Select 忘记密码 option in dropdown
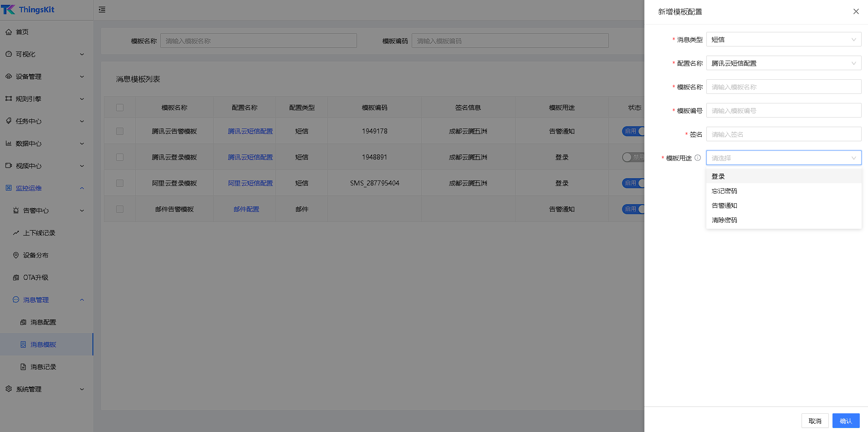 tap(725, 191)
